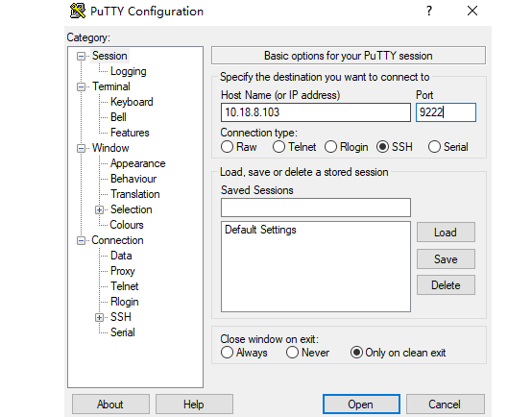Click the Save session button
Viewport: 532px width, 417px height.
[x=446, y=259]
